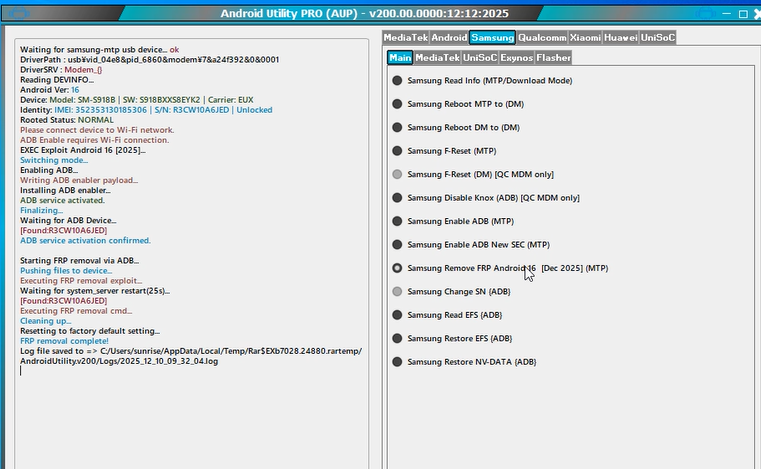Click the 'Finalizing...' log line
The height and width of the screenshot is (469, 761).
click(41, 210)
